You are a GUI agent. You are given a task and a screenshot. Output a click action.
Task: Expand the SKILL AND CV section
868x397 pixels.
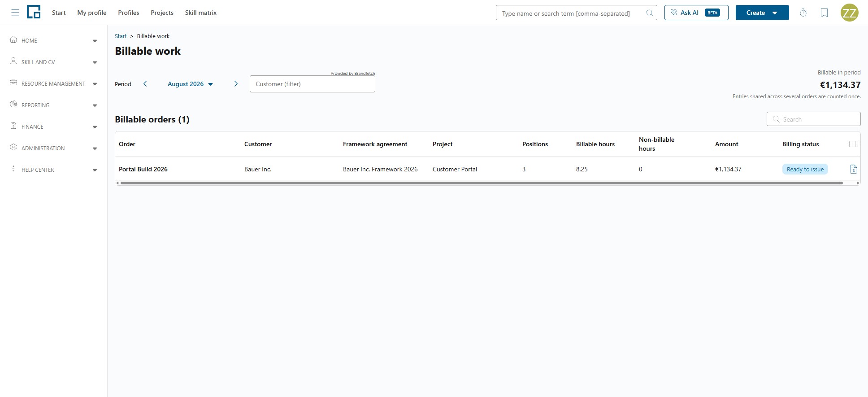pyautogui.click(x=95, y=62)
